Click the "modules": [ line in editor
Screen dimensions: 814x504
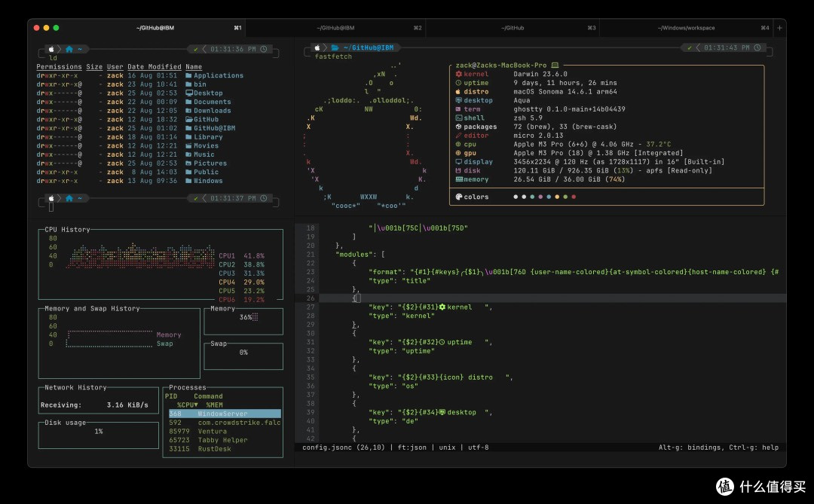[360, 255]
